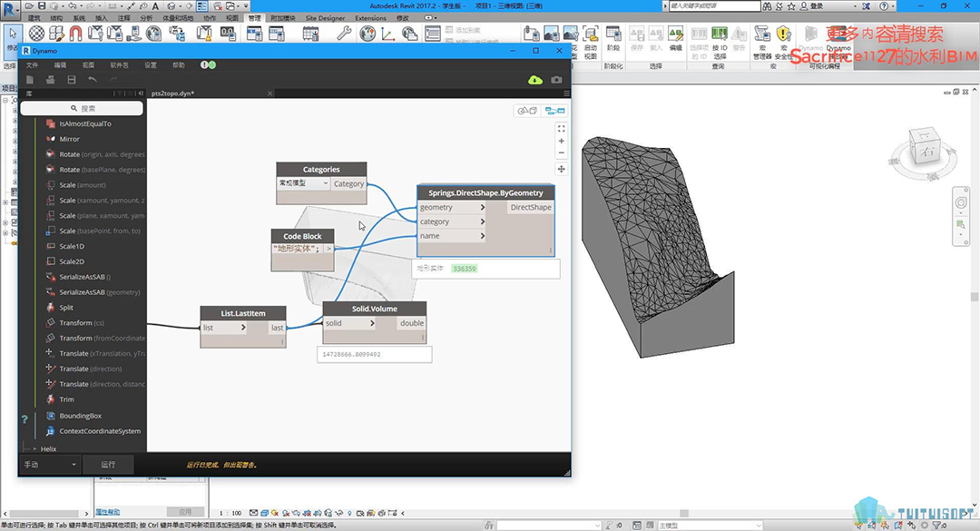Open the 文件 menu in Dynamo
The image size is (980, 531).
click(x=33, y=65)
